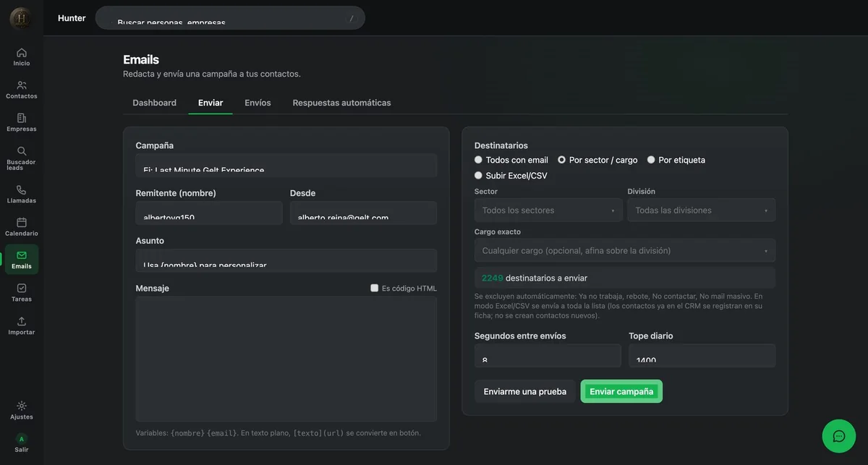868x465 pixels.
Task: Choose the Por etiqueta radio option
Action: (x=651, y=160)
